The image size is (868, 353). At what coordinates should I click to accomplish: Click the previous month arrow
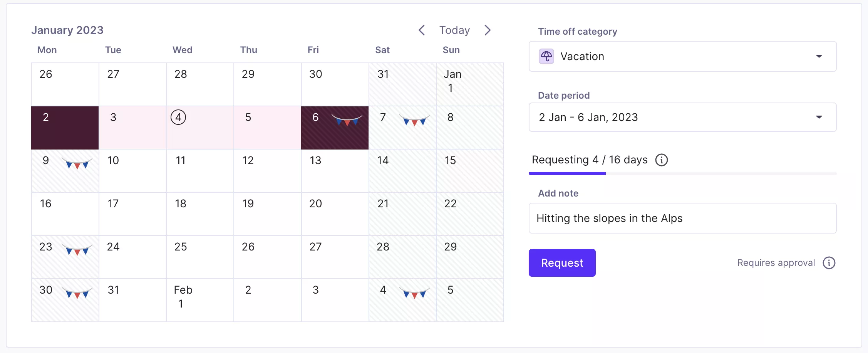422,30
